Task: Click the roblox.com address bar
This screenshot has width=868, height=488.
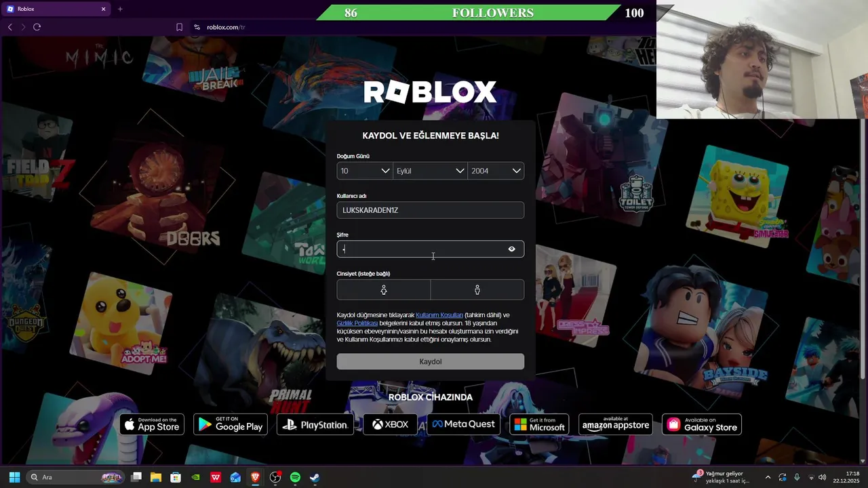Action: coord(226,27)
